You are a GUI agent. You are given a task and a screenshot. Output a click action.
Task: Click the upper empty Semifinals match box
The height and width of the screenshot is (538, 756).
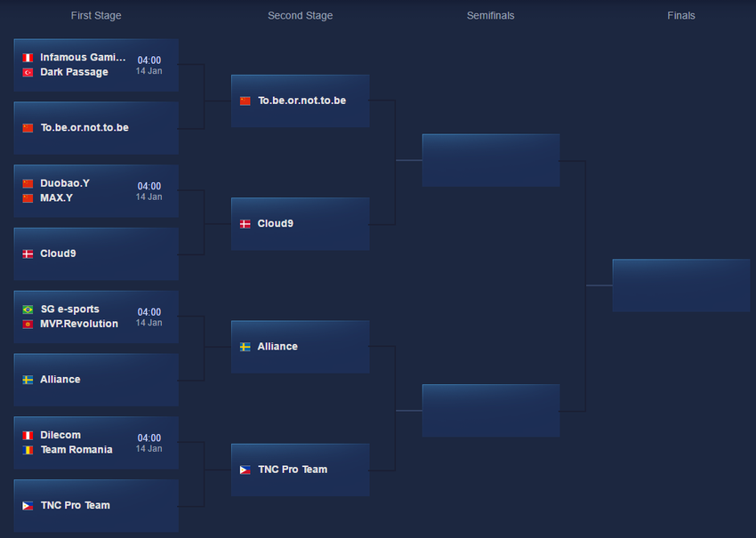click(490, 160)
